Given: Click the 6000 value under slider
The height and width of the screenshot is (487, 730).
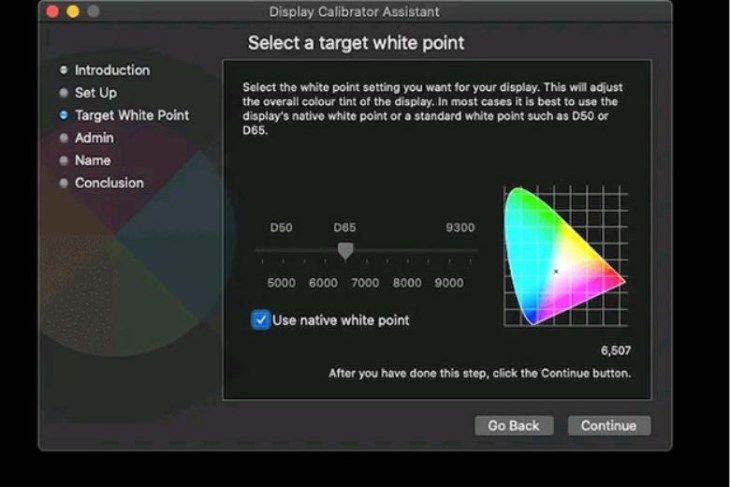Looking at the screenshot, I should click(323, 283).
